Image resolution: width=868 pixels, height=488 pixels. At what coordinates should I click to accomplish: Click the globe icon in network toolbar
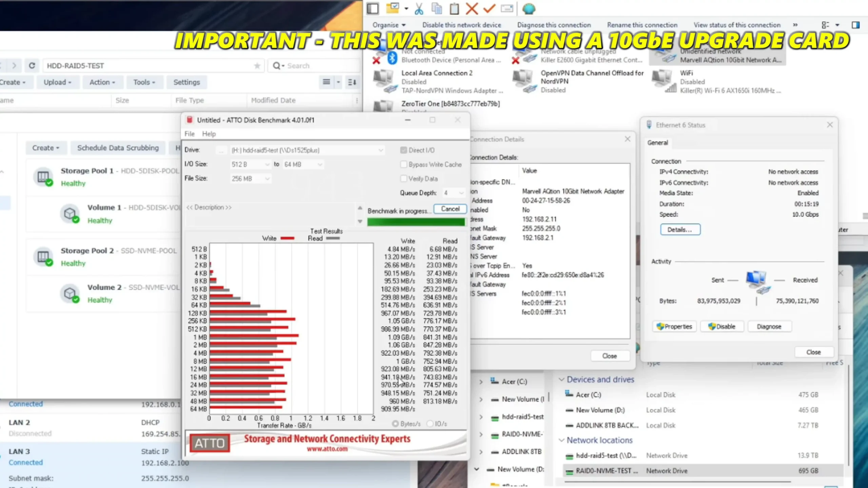pos(528,9)
